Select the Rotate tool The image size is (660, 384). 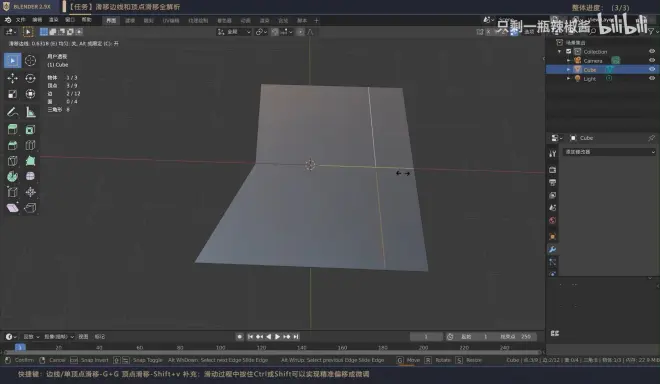[x=30, y=78]
